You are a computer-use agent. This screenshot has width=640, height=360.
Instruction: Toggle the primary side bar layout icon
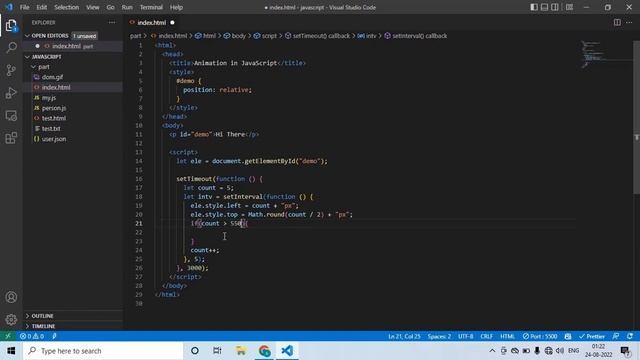tap(534, 7)
